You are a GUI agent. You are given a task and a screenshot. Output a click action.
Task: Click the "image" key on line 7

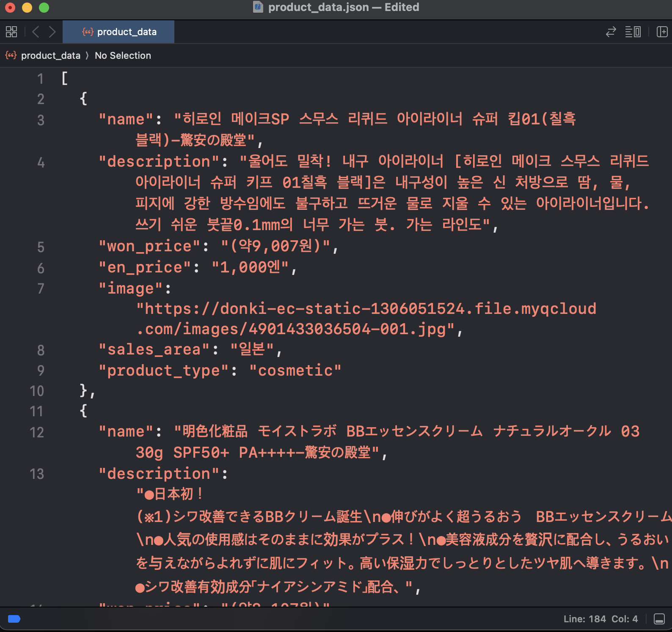click(x=131, y=289)
